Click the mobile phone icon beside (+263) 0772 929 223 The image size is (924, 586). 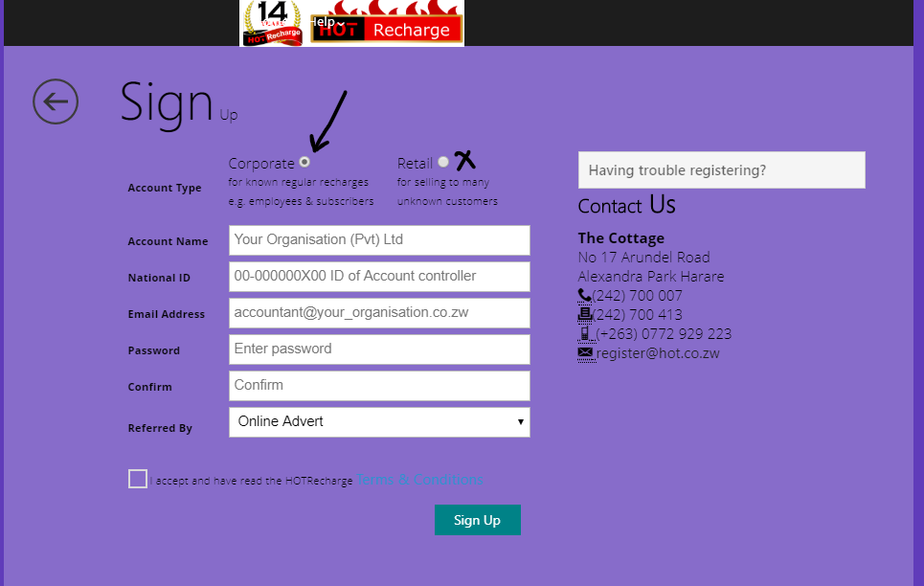pos(585,333)
